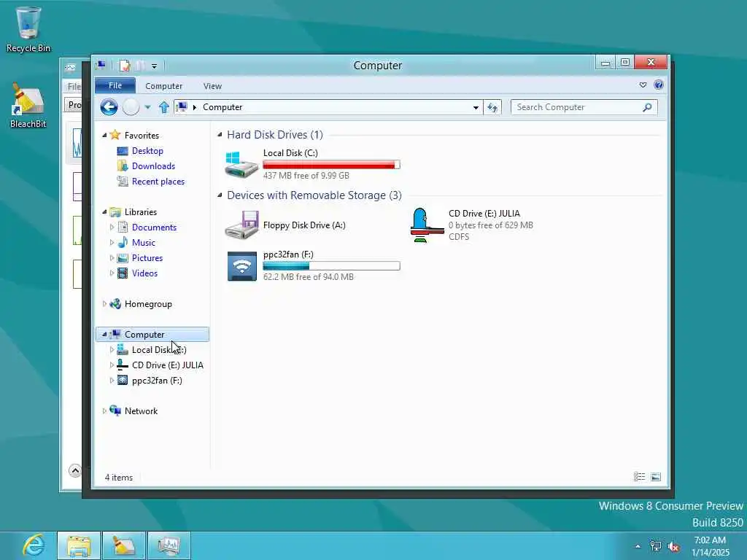Click 'Hard Disk Drives (1)' group header
This screenshot has height=560, width=747.
coord(275,135)
